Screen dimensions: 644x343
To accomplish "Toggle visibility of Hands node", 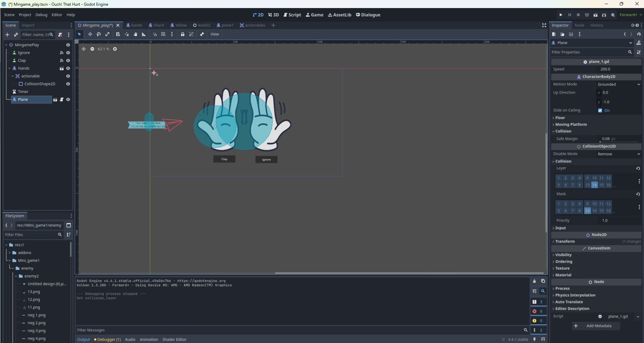I will point(68,68).
